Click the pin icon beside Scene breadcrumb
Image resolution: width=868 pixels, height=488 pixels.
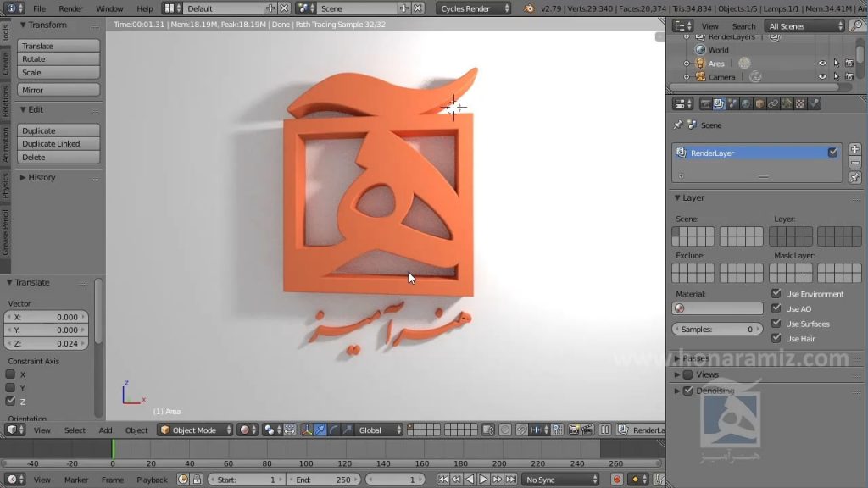(678, 125)
